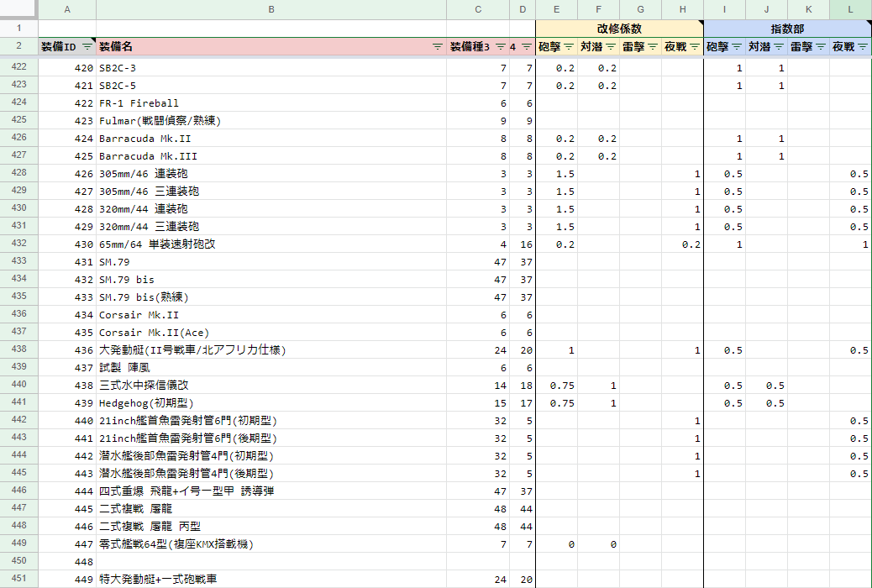The height and width of the screenshot is (588, 872).
Task: Select the merged 改修係数 header cell
Action: point(619,29)
